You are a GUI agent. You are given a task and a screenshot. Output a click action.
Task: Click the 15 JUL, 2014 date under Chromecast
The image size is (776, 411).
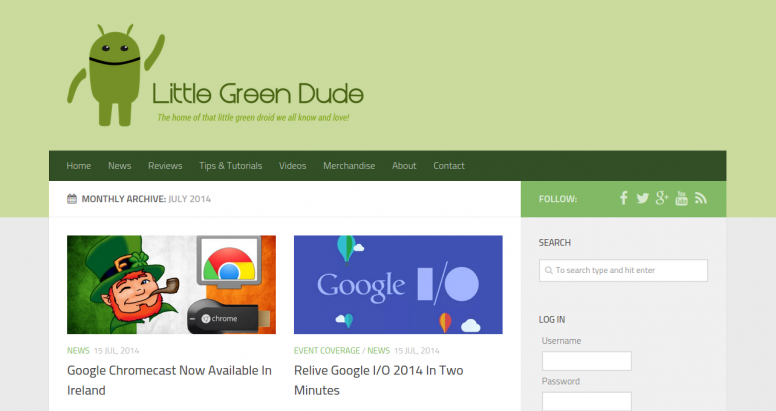(x=117, y=351)
